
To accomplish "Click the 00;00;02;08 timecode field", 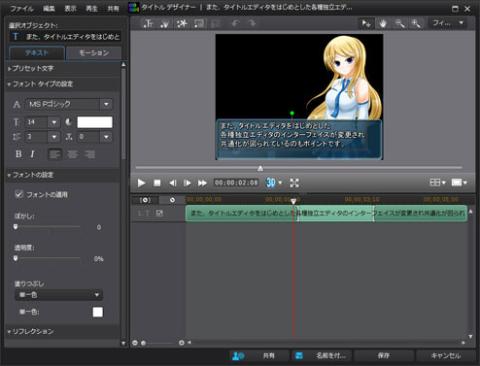I will coord(236,183).
